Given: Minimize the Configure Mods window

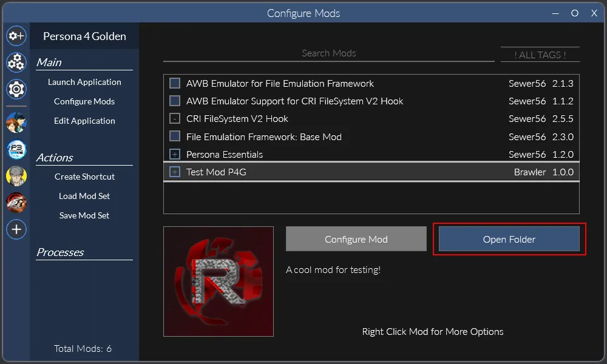Looking at the screenshot, I should pos(555,13).
